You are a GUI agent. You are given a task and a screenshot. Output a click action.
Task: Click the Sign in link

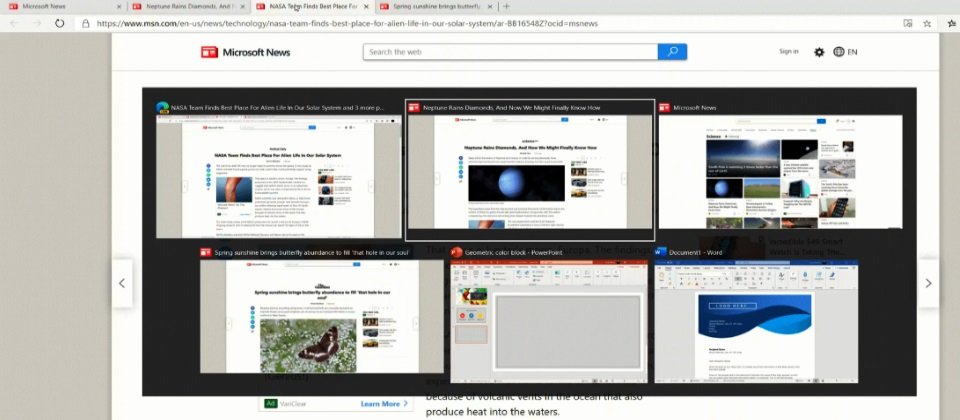(x=789, y=51)
